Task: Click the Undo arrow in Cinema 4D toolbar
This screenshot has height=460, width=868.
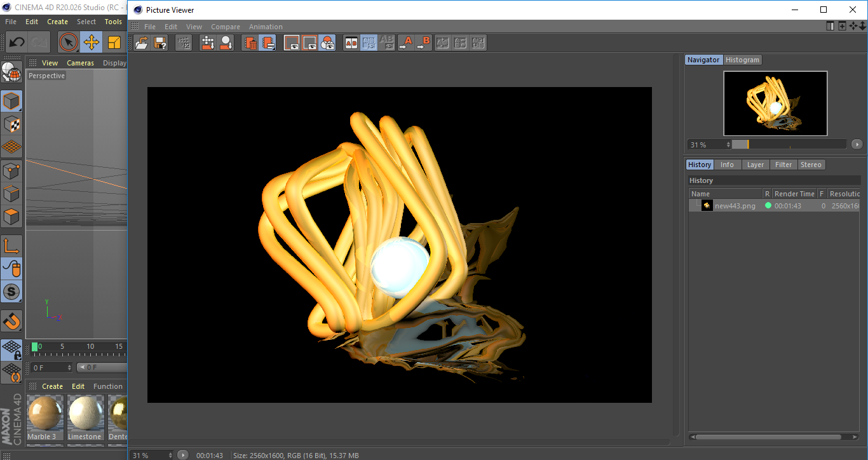Action: click(x=17, y=43)
